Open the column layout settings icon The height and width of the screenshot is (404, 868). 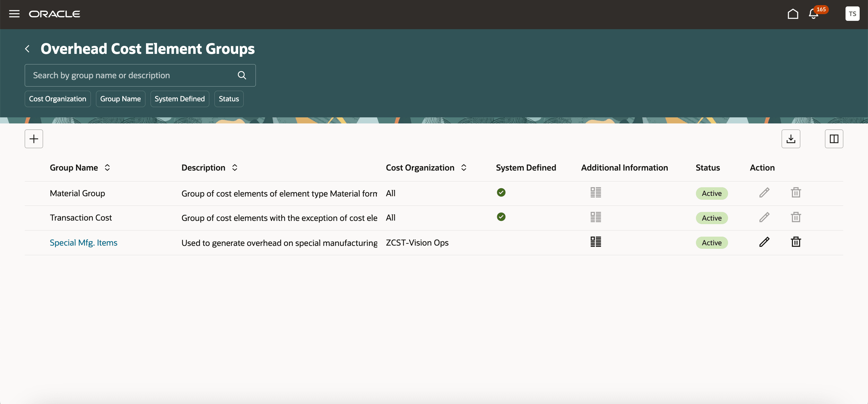click(834, 139)
